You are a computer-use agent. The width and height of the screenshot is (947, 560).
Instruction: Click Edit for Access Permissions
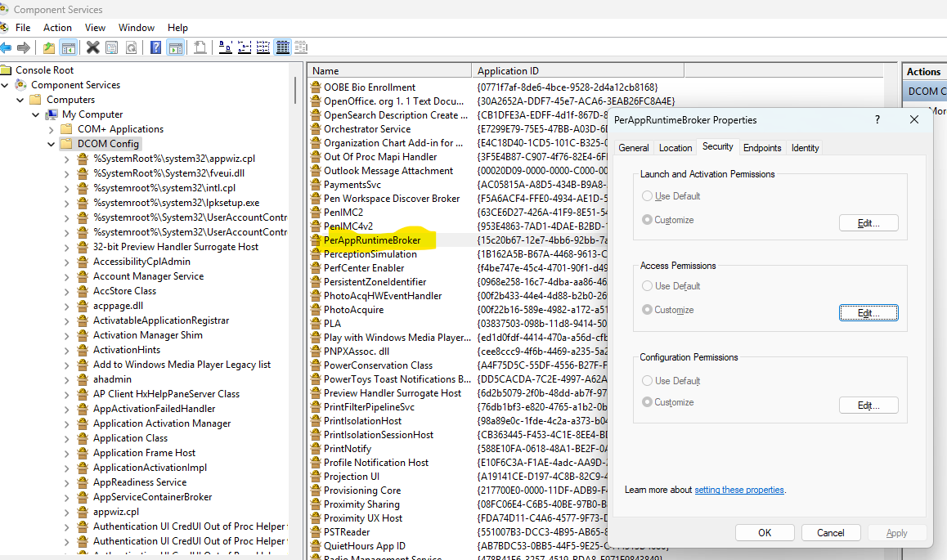[x=868, y=312]
